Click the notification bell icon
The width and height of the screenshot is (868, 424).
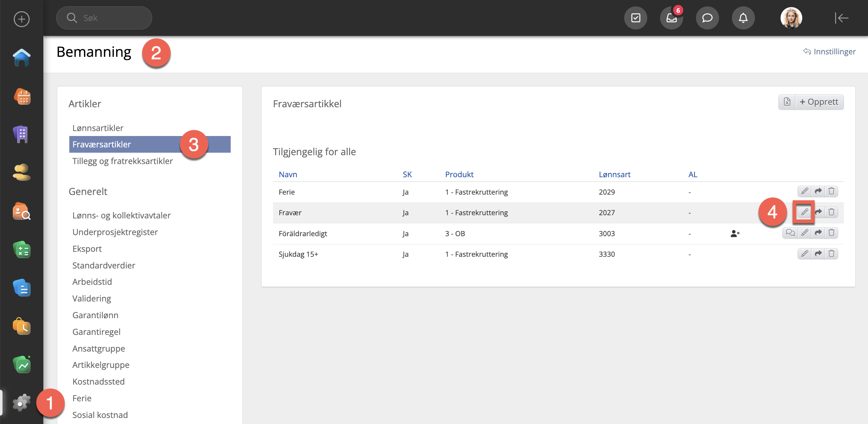click(743, 18)
